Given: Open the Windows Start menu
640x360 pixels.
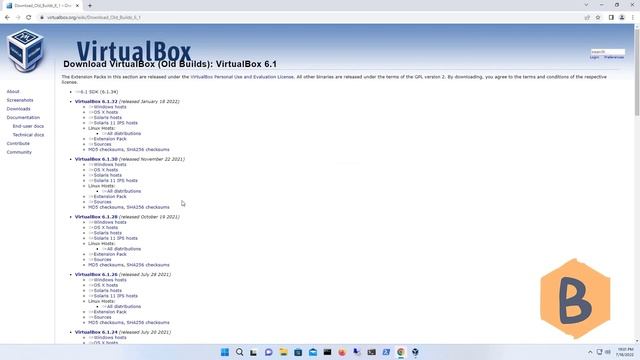Looking at the screenshot, I should click(x=224, y=352).
